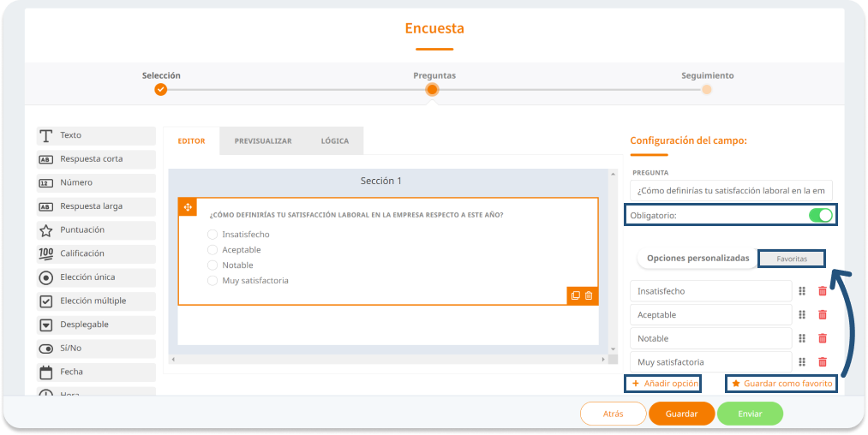
Task: Click the duplicate question icon
Action: tap(576, 295)
